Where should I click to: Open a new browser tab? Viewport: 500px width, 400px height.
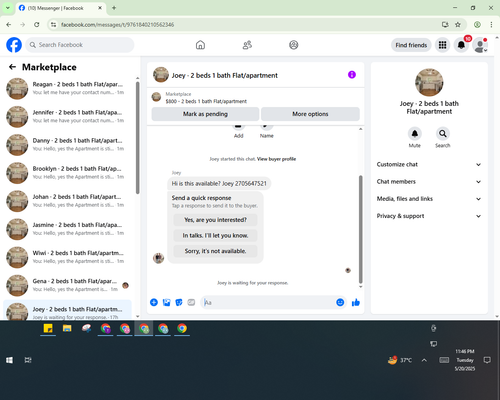[x=114, y=8]
